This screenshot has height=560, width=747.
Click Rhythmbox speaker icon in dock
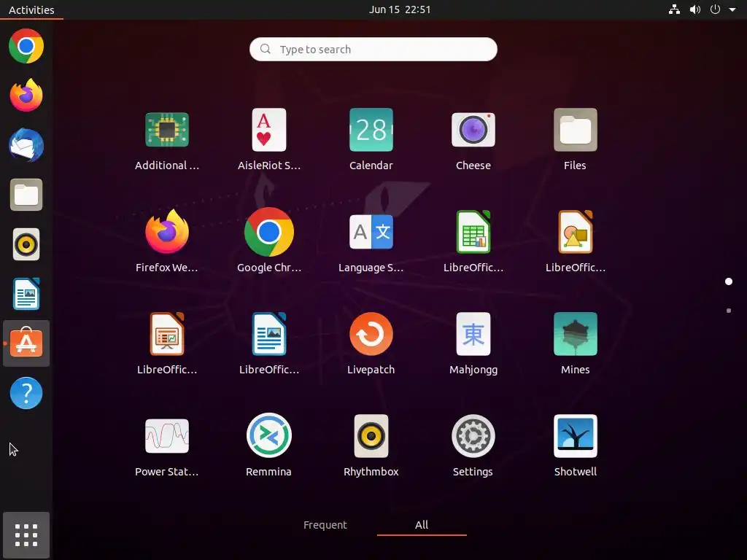pos(26,244)
